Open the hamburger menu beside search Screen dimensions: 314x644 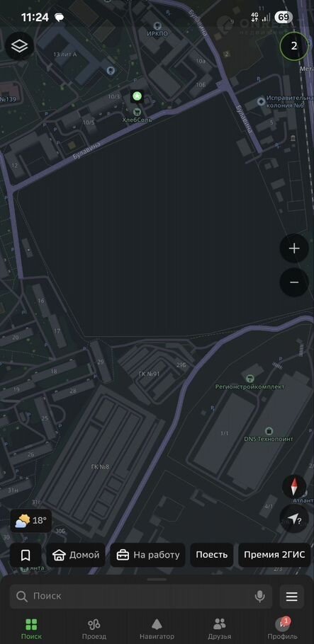[x=292, y=597]
